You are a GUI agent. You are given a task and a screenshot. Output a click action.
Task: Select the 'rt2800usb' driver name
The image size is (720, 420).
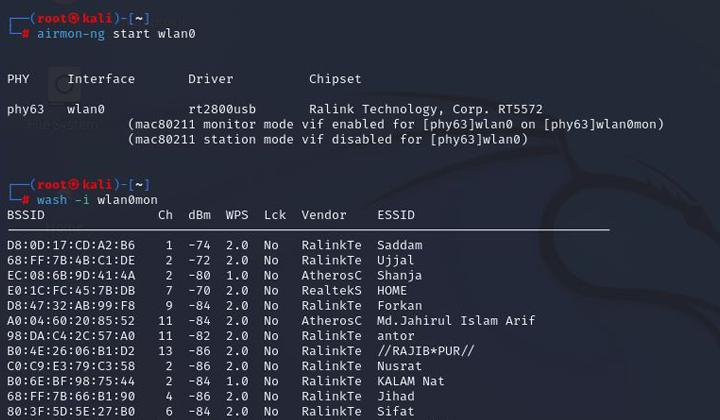(222, 109)
